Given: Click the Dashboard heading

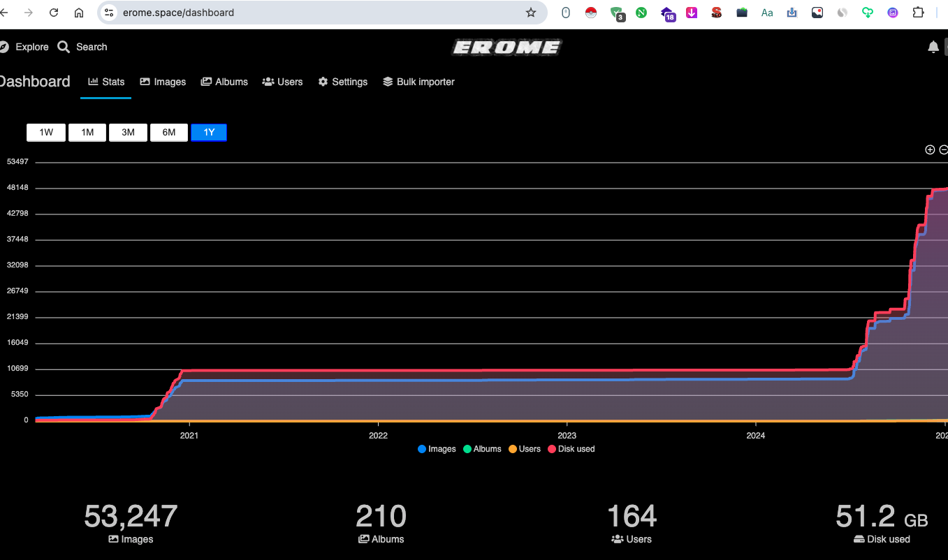Looking at the screenshot, I should pyautogui.click(x=34, y=82).
